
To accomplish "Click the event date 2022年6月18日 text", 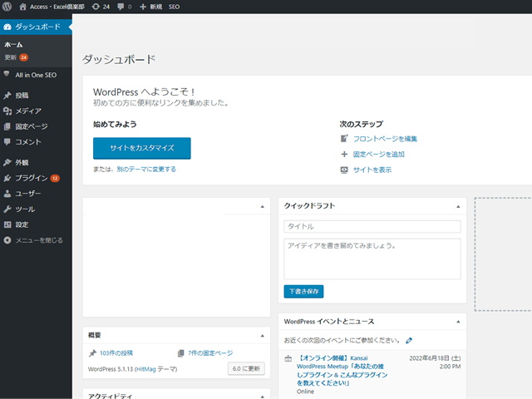I will (x=435, y=358).
